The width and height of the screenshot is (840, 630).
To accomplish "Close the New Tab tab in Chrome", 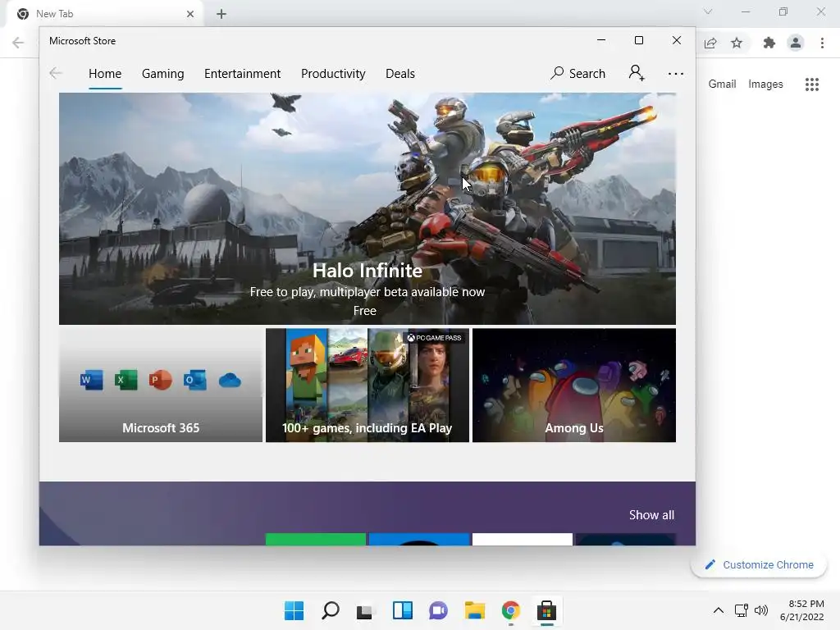I will click(x=190, y=14).
